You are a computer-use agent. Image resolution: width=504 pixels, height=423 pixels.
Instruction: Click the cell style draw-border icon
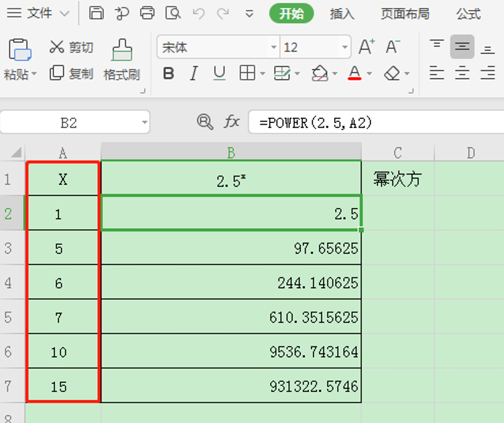282,73
